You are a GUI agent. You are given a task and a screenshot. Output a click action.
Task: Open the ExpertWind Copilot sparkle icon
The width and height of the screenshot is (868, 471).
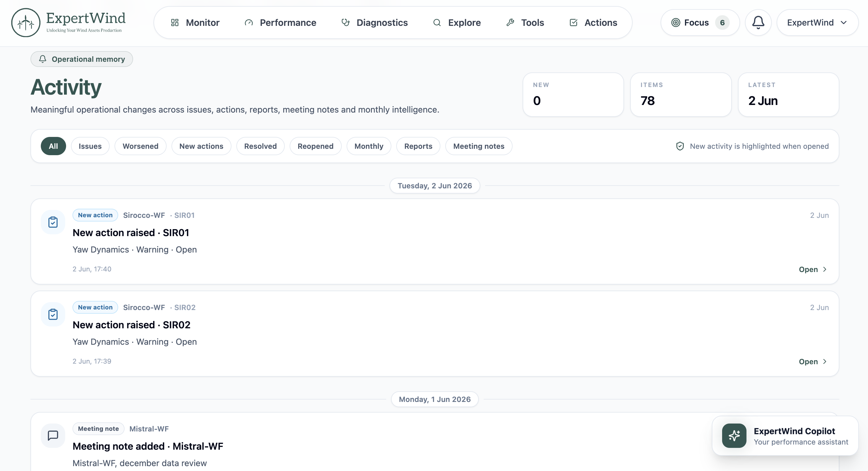[x=734, y=436]
